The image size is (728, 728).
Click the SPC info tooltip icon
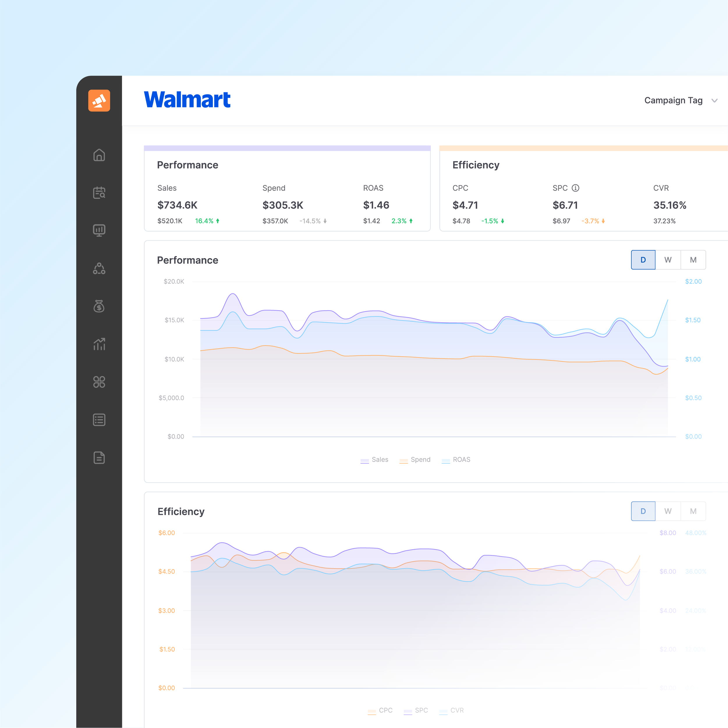(575, 188)
